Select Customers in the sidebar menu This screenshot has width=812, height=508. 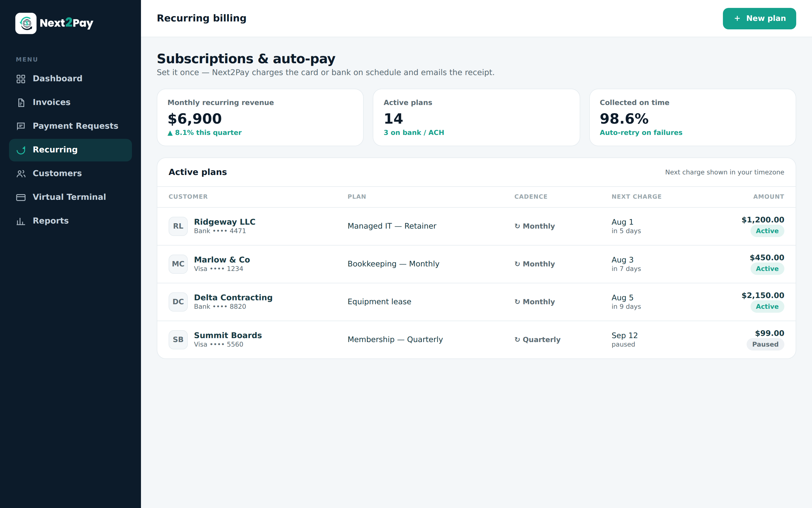[x=70, y=173]
